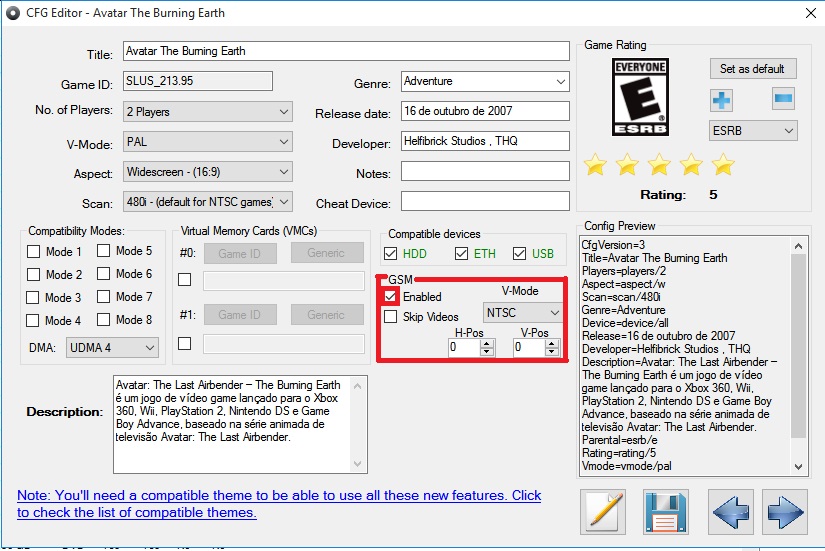Click the pencil edit icon
Viewport: 825px width, 551px height.
tap(604, 511)
